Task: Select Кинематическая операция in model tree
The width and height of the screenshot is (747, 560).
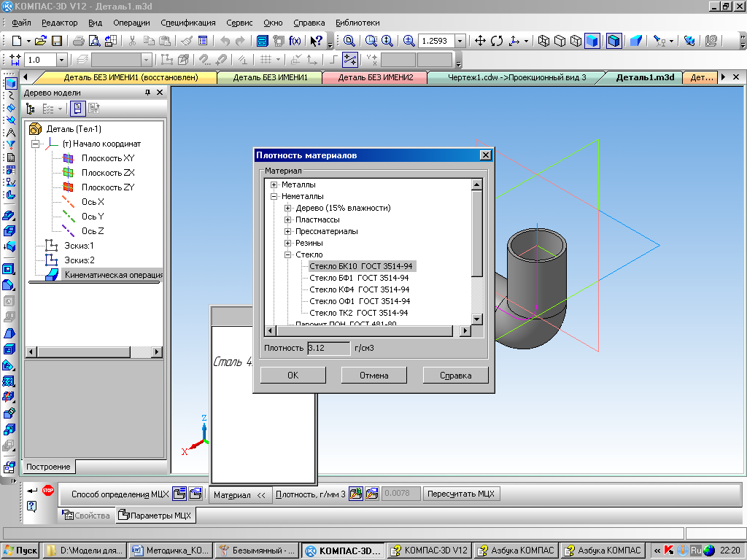Action: (113, 275)
